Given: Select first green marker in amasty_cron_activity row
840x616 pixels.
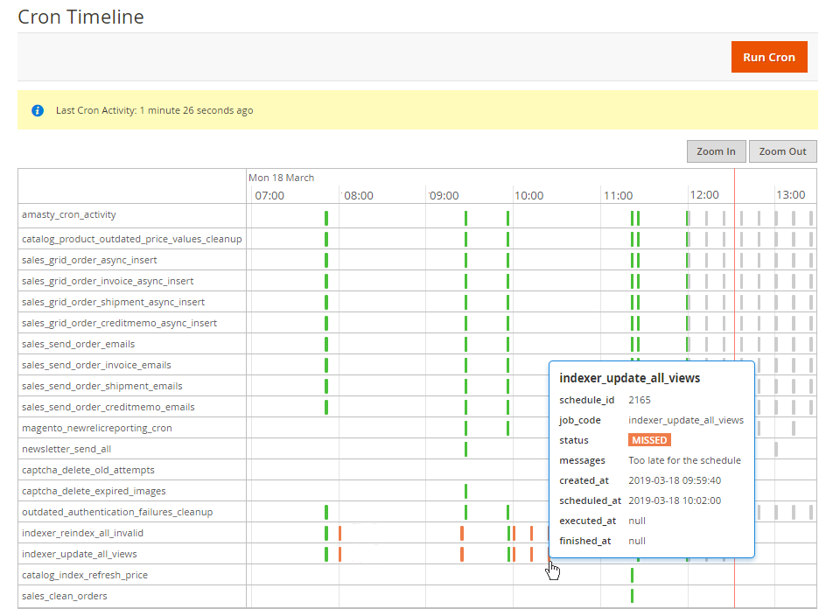Looking at the screenshot, I should [326, 218].
